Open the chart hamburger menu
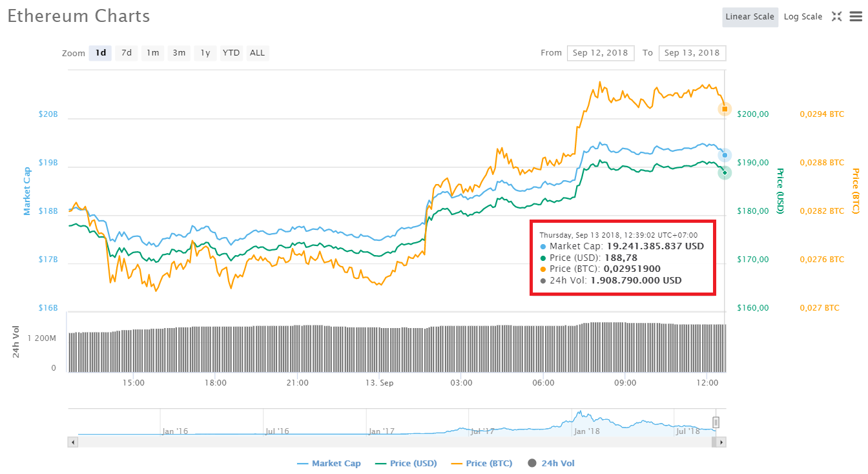Viewport: 868px width, 474px height. tap(856, 17)
